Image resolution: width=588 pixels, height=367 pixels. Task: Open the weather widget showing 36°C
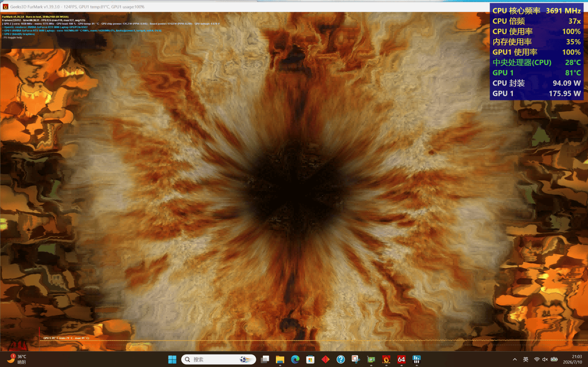16,360
